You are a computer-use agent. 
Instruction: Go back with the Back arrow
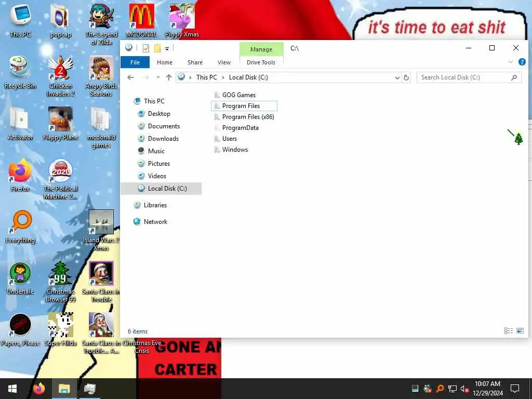(x=130, y=77)
